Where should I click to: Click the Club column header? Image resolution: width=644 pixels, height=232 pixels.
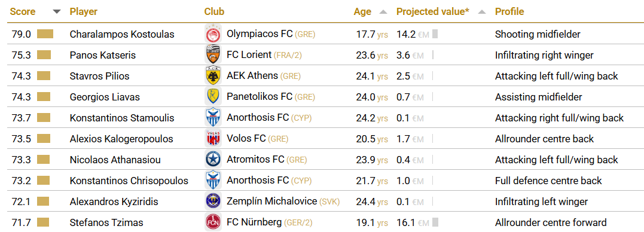click(x=215, y=11)
